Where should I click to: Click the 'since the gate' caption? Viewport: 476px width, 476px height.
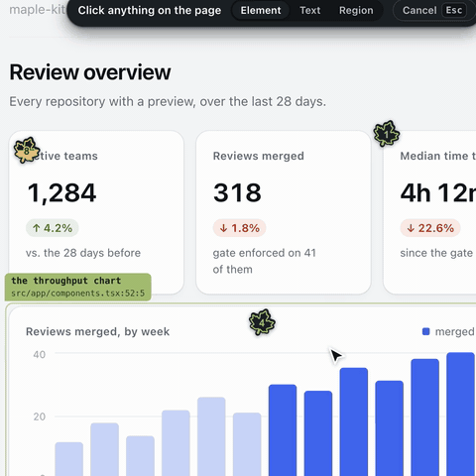tap(436, 253)
